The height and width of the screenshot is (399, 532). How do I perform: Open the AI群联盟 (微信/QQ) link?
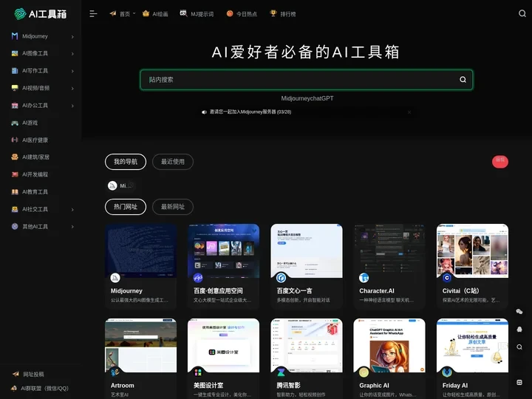pyautogui.click(x=44, y=388)
